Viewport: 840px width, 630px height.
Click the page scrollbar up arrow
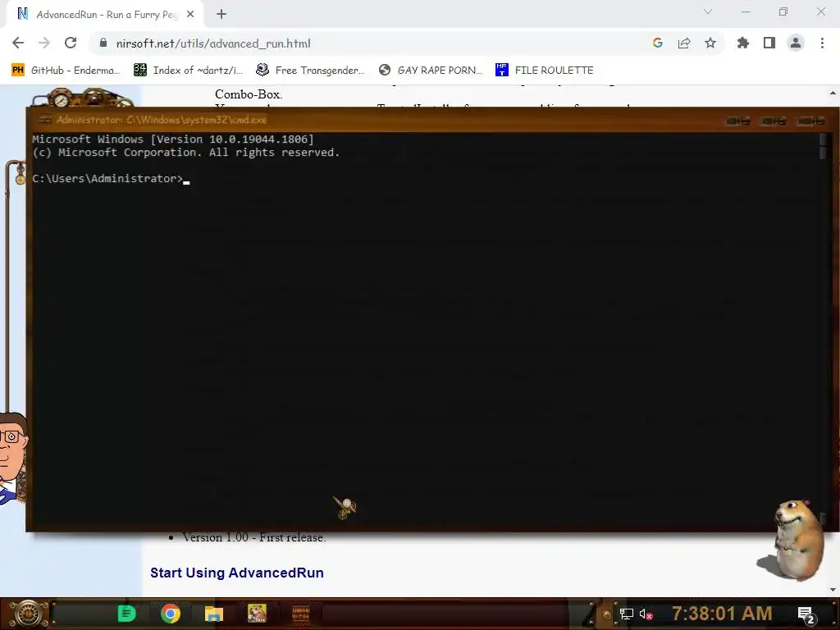coord(833,93)
